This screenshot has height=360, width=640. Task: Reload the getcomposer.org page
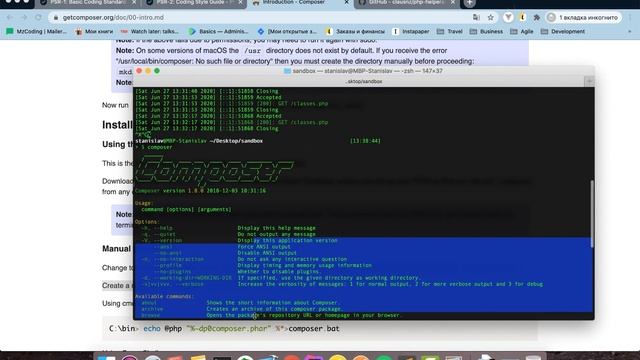[x=38, y=18]
